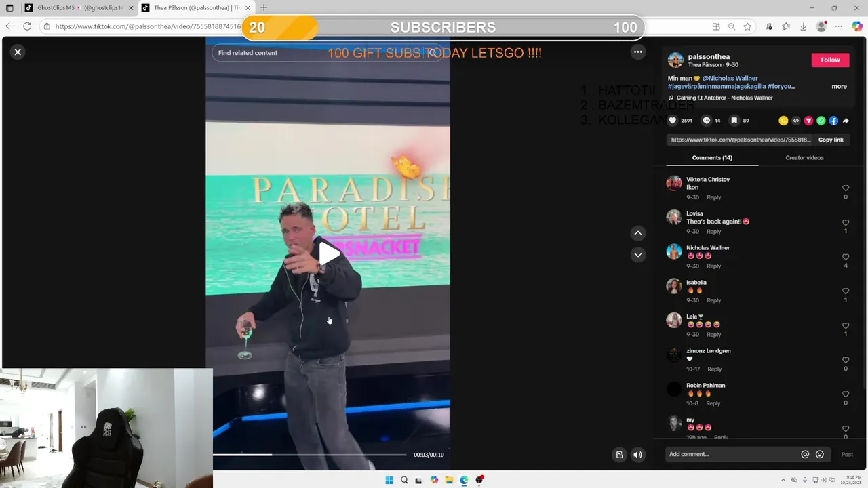Image resolution: width=868 pixels, height=488 pixels.
Task: Reply to Isabella's comment
Action: (x=713, y=300)
